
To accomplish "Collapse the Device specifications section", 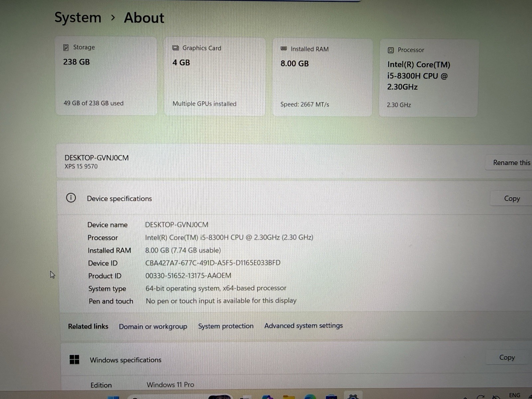I will (294, 198).
